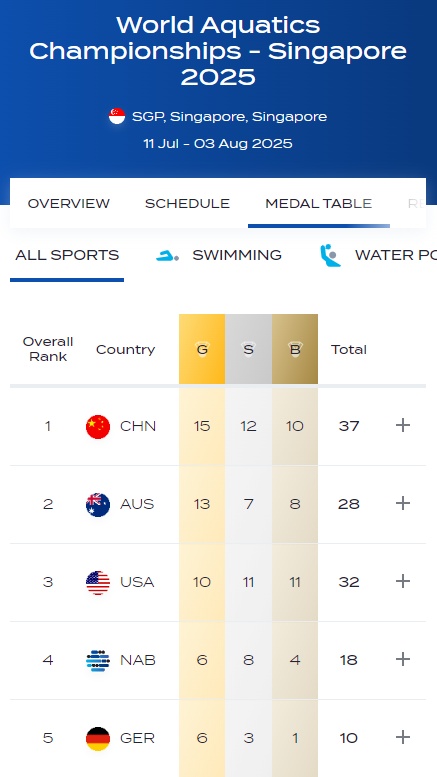The width and height of the screenshot is (437, 777).
Task: Click the Germany flag icon
Action: tap(98, 738)
